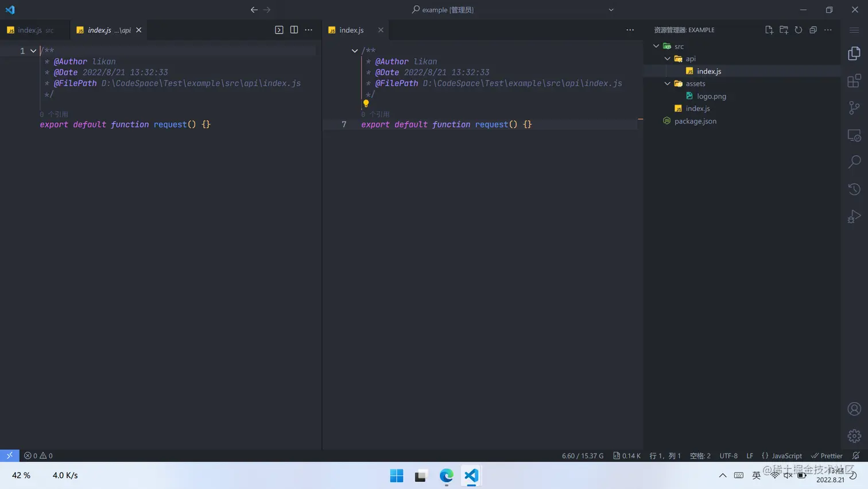The height and width of the screenshot is (489, 868).
Task: Click the VS Code logo in title bar
Action: pyautogui.click(x=10, y=10)
